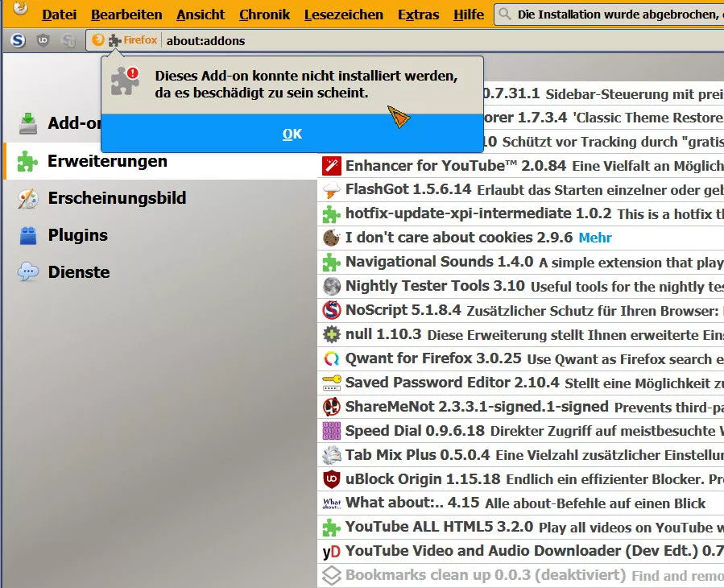Click the paint palette icon beside Erscheinungsbild

tap(27, 199)
